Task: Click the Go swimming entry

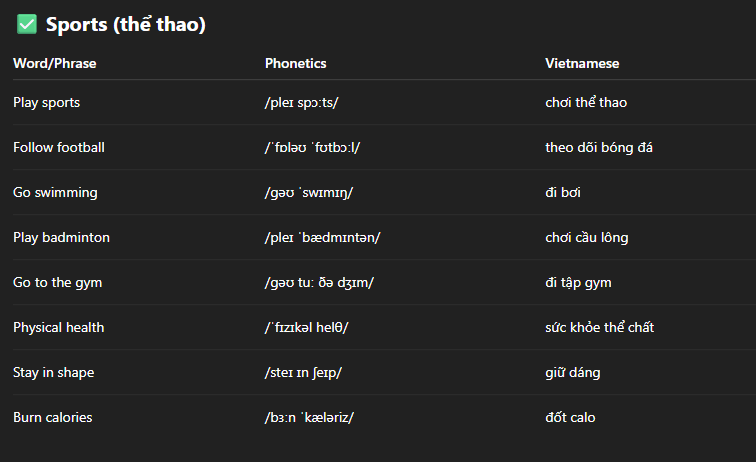Action: click(x=55, y=192)
